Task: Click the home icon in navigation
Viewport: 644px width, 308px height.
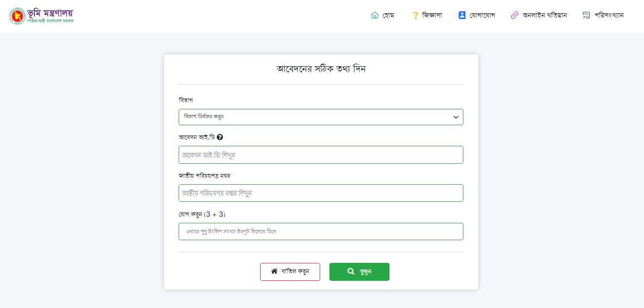Action: (375, 15)
